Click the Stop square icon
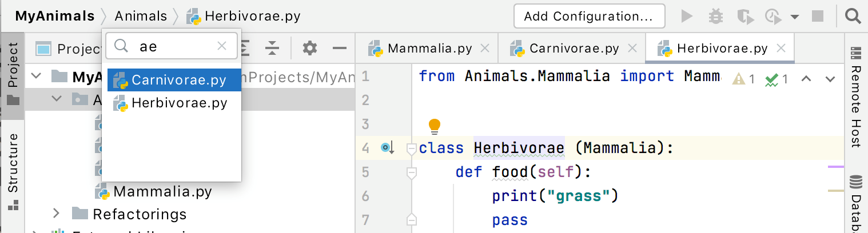 point(818,16)
